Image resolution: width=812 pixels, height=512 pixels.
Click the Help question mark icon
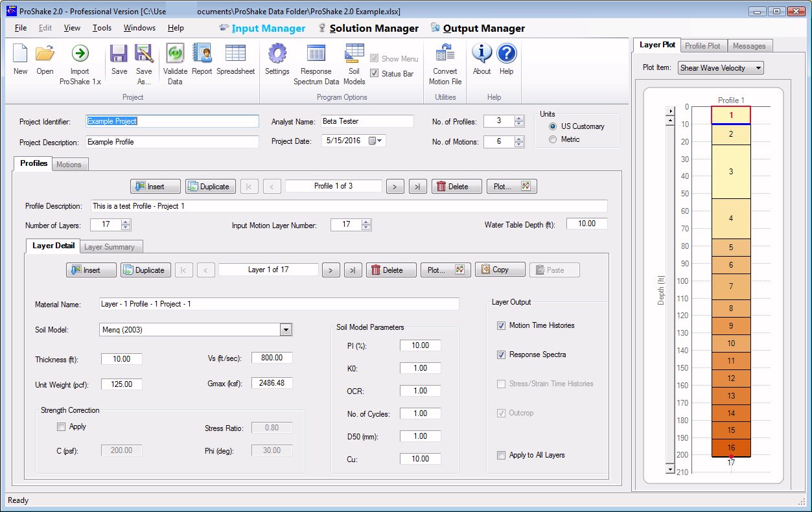point(506,53)
